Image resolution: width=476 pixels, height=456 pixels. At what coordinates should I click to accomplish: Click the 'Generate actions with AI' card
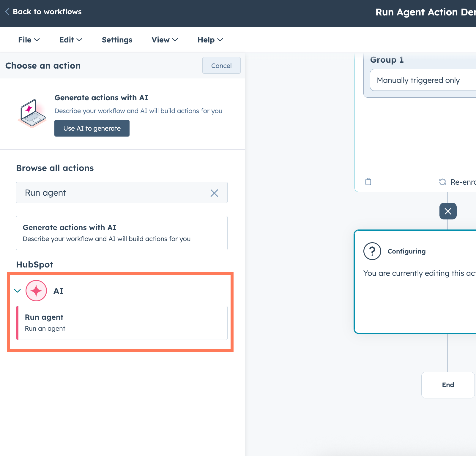click(122, 233)
